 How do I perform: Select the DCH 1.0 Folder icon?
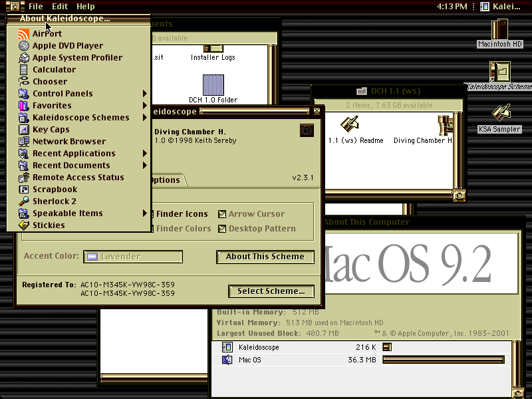213,85
